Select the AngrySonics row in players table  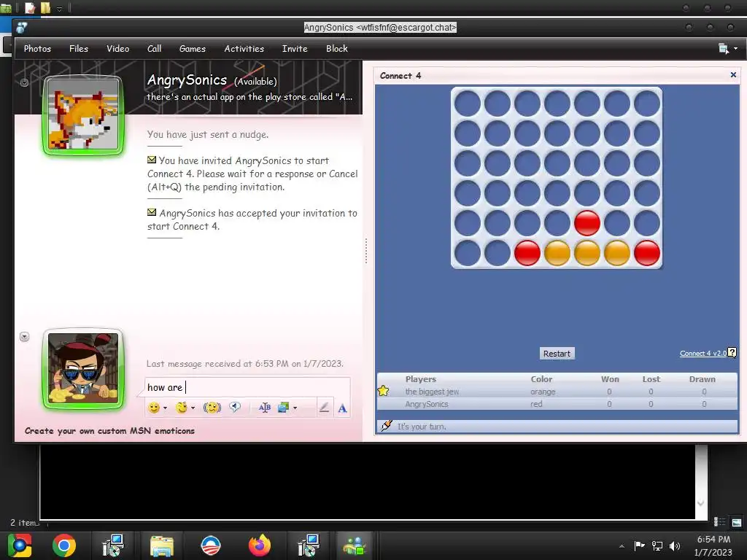tap(557, 404)
